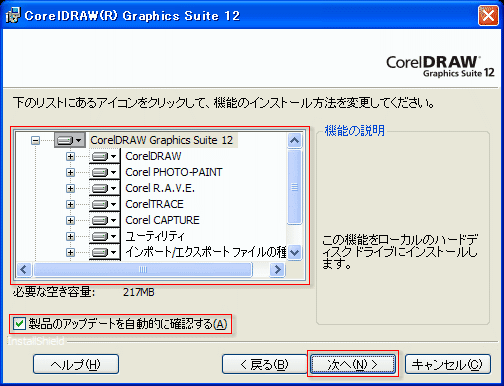Viewport: 504px width, 386px height.
Task: Click the feature description text about local hard drive
Action: point(400,252)
